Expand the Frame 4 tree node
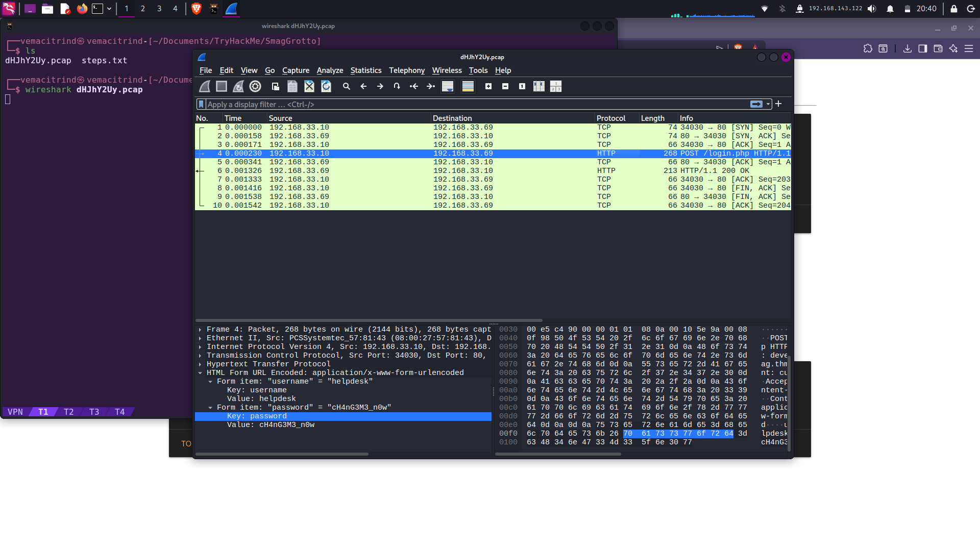The width and height of the screenshot is (980, 551). (200, 330)
